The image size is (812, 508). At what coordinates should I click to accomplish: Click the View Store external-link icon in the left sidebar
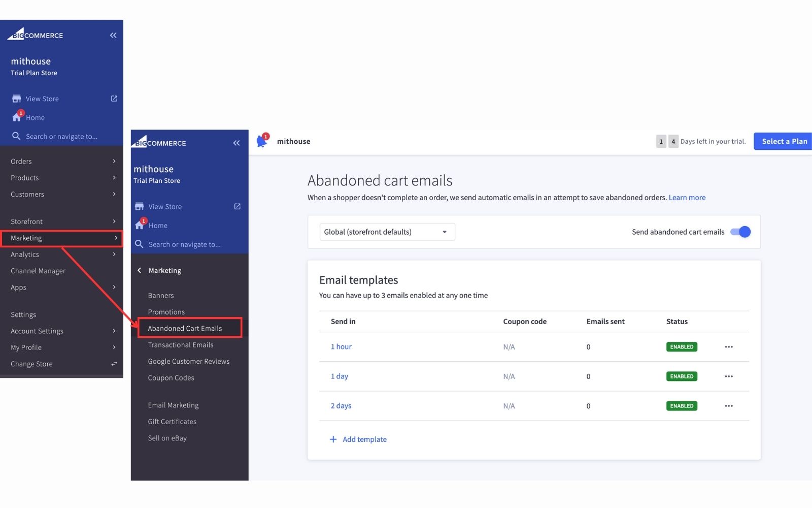[x=114, y=99]
